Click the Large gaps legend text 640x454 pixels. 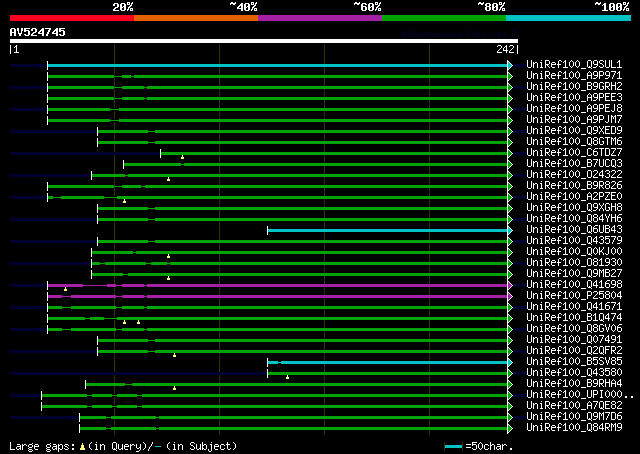click(x=123, y=446)
